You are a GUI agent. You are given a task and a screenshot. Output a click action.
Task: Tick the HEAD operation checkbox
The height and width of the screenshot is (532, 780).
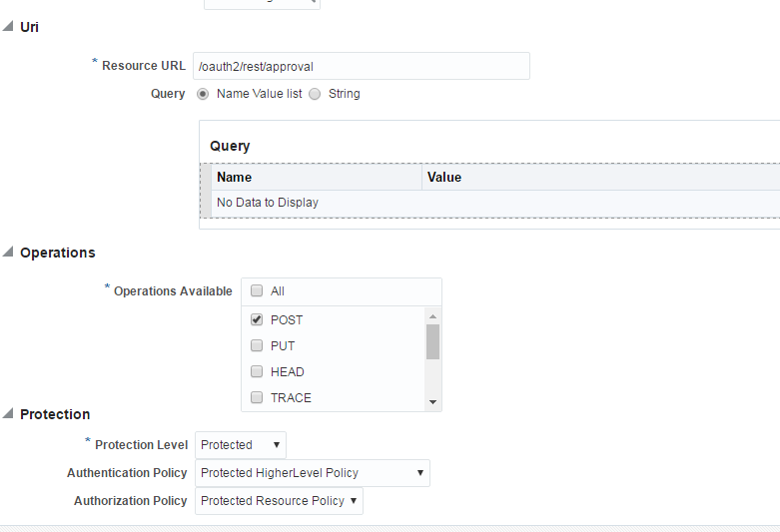coord(257,371)
